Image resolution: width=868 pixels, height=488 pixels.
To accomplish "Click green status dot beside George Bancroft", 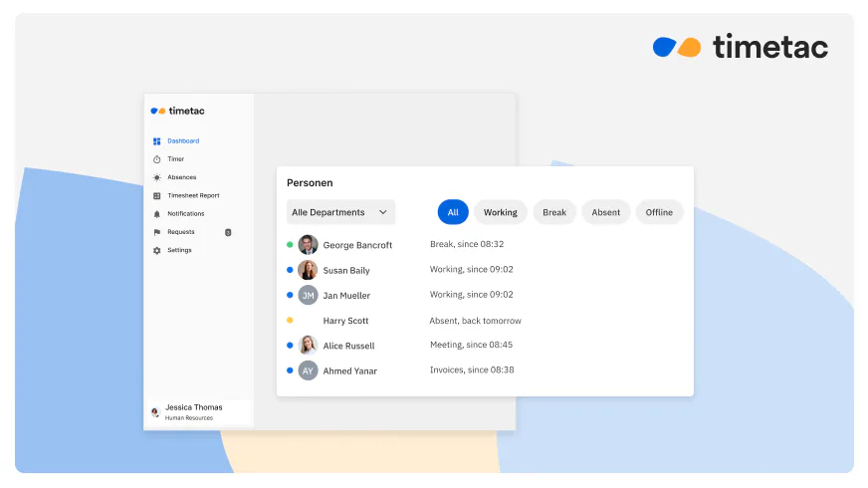I will click(290, 244).
